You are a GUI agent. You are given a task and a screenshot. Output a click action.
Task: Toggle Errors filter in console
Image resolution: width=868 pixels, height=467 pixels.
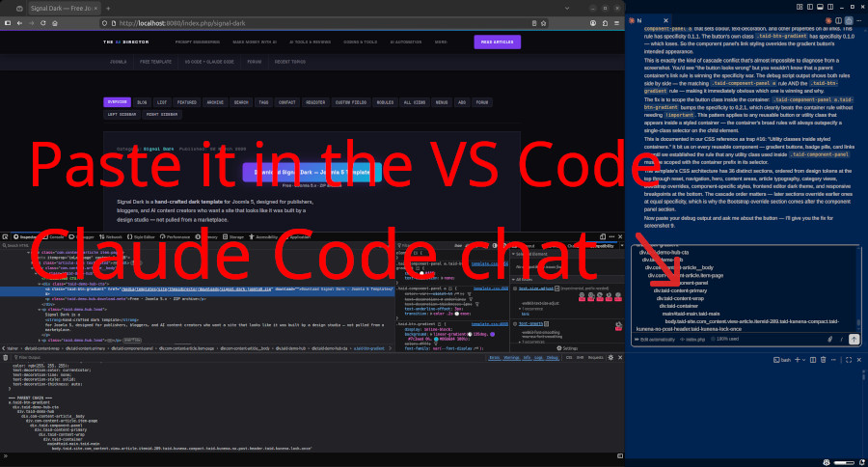click(x=495, y=358)
